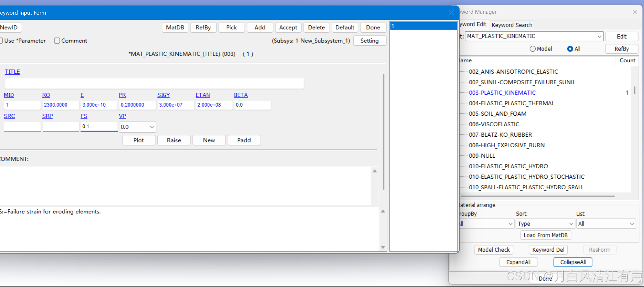Click the empty SRP input field
This screenshot has height=287, width=644.
click(x=61, y=127)
